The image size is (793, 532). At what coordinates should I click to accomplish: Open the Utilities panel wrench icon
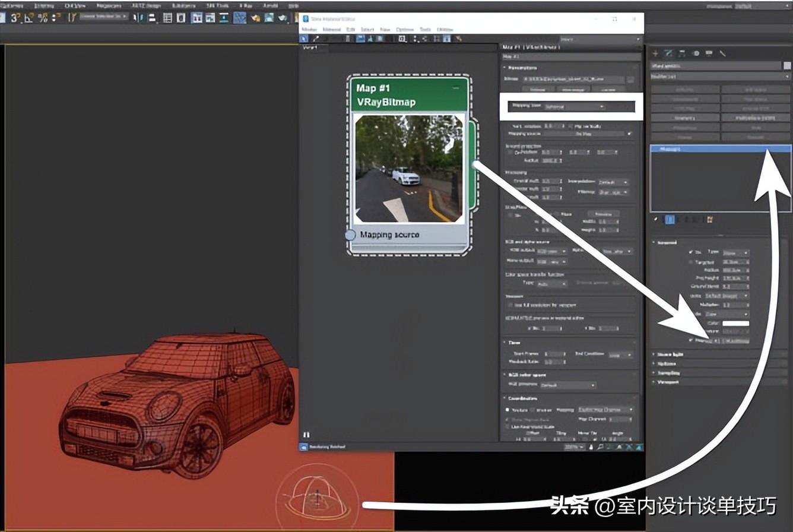[x=723, y=53]
